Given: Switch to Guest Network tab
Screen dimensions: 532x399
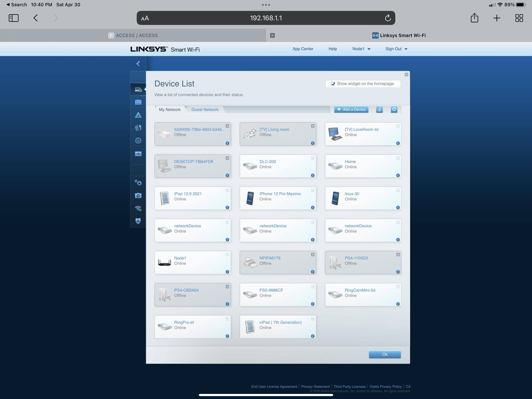Looking at the screenshot, I should [205, 110].
